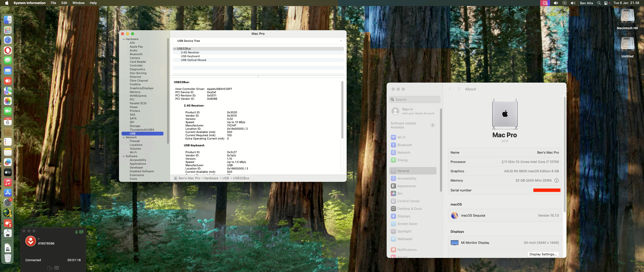Open the Apple menu
The image size is (644, 272).
7,3
